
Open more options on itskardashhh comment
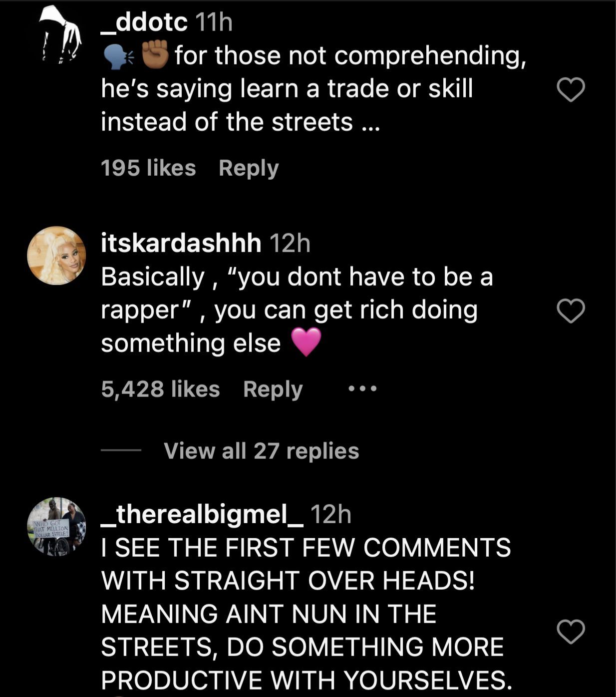362,388
